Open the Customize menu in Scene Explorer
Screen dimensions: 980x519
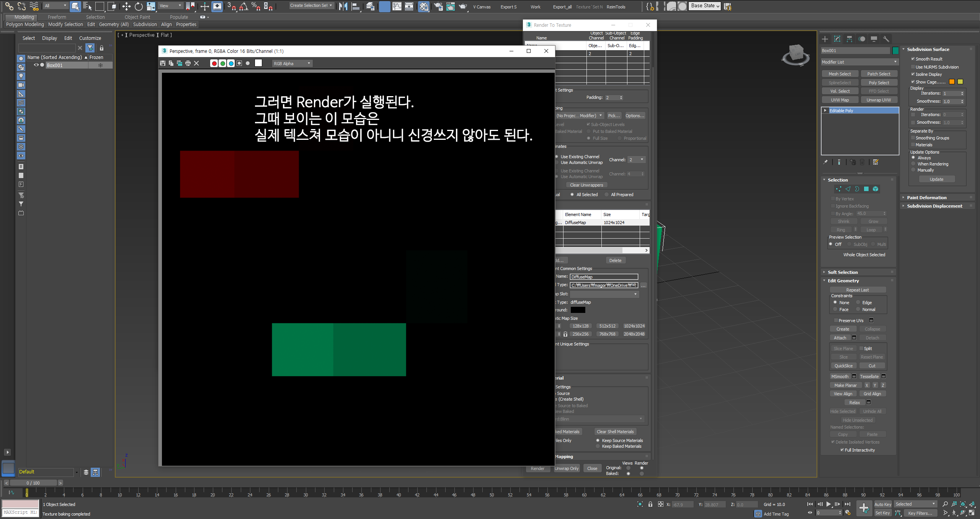coord(90,38)
